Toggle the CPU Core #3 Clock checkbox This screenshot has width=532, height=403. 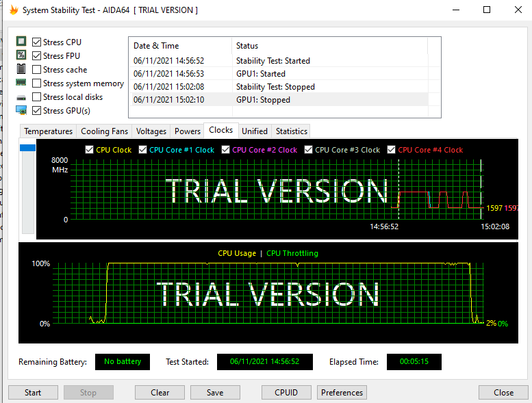[308, 150]
